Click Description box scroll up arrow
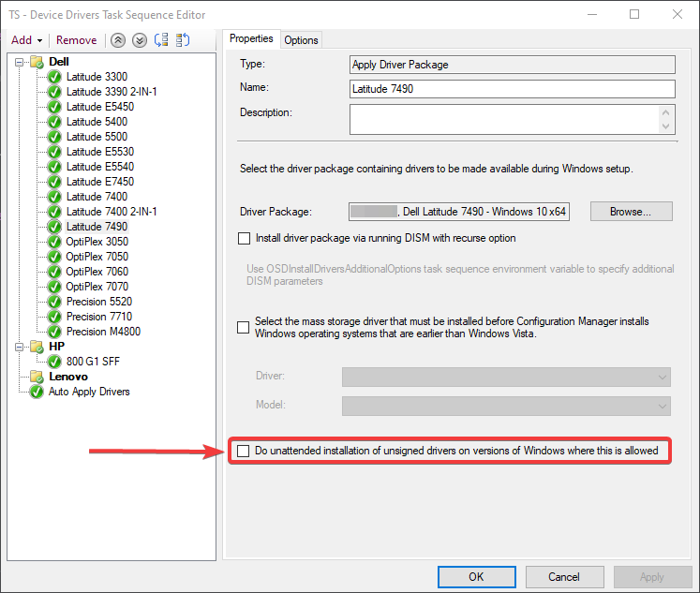700x593 pixels. coord(665,112)
